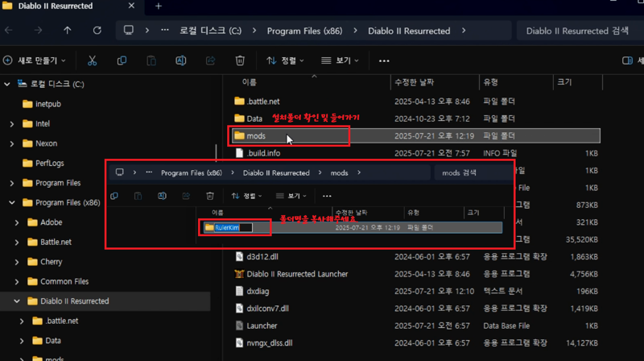
Task: Click the address bar ellipsis before 로컬 디스크
Action: coord(165,31)
